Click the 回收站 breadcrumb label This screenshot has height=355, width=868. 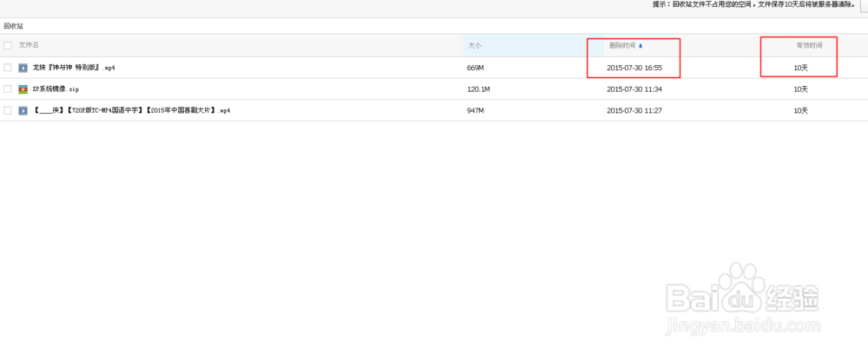point(13,26)
